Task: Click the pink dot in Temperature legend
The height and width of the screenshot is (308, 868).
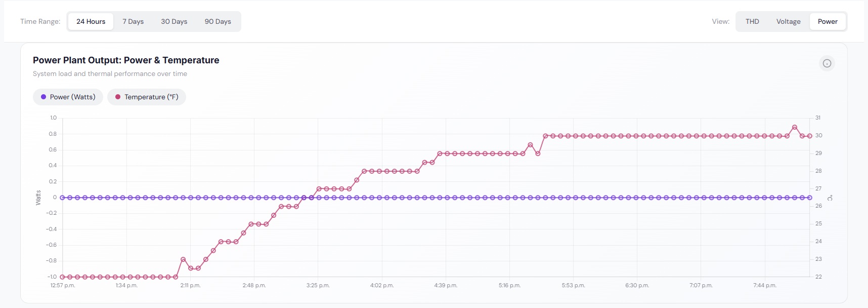Action: point(118,97)
